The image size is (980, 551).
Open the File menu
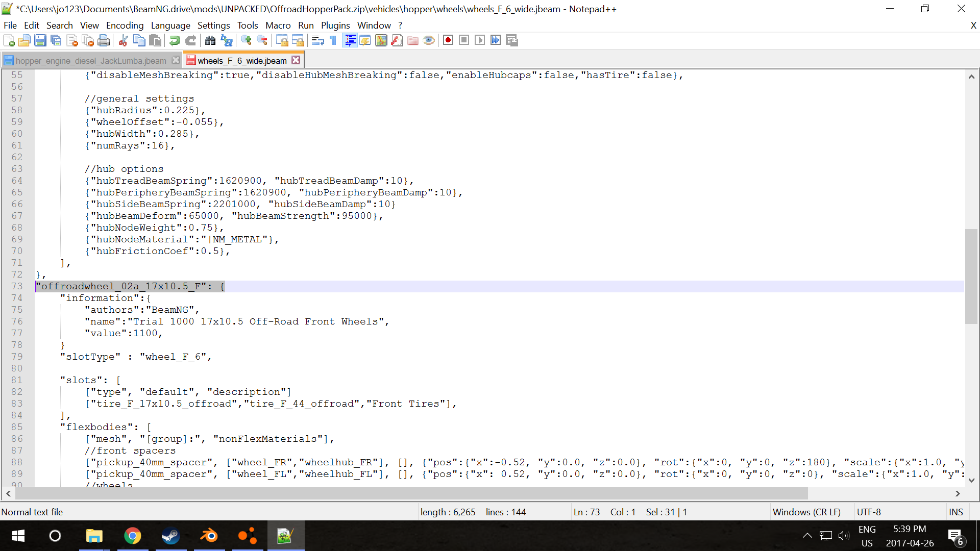(x=10, y=26)
